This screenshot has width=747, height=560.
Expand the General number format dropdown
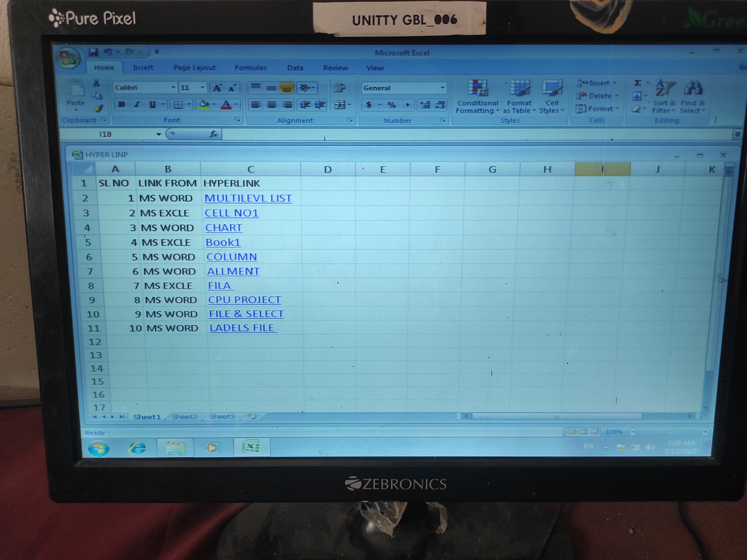coord(442,88)
